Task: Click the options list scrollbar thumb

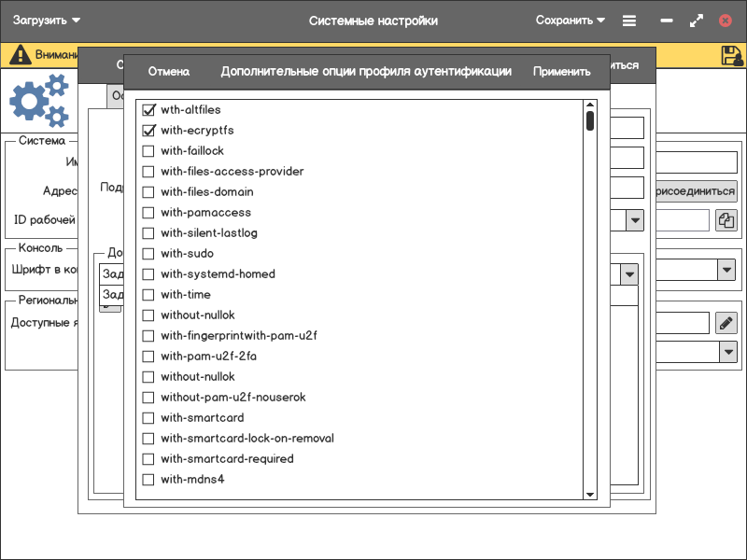Action: 590,121
